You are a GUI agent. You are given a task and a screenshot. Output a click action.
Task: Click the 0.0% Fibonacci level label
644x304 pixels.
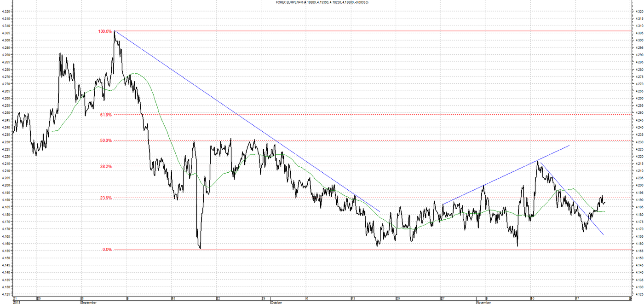[107, 250]
